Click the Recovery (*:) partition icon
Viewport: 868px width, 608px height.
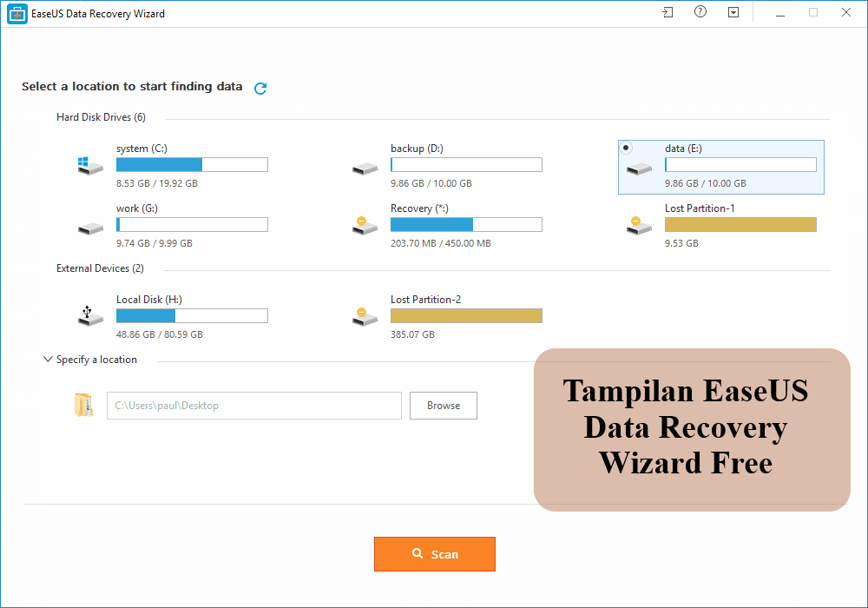pyautogui.click(x=365, y=225)
